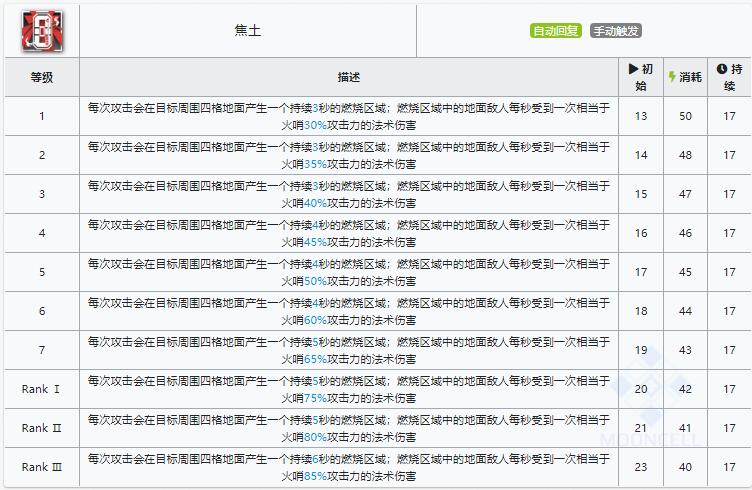Click the clock icon beside 持续
This screenshot has height=490, width=752.
pos(722,69)
